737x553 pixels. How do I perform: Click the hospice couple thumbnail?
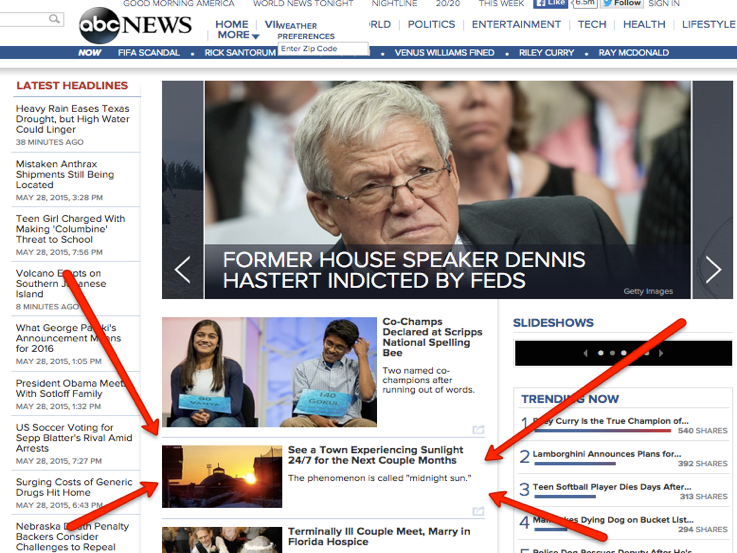click(222, 540)
